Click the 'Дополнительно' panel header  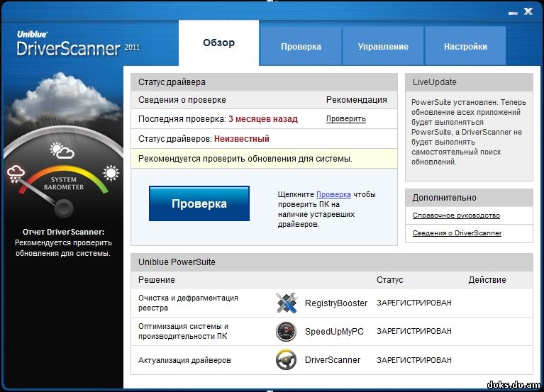tap(469, 198)
